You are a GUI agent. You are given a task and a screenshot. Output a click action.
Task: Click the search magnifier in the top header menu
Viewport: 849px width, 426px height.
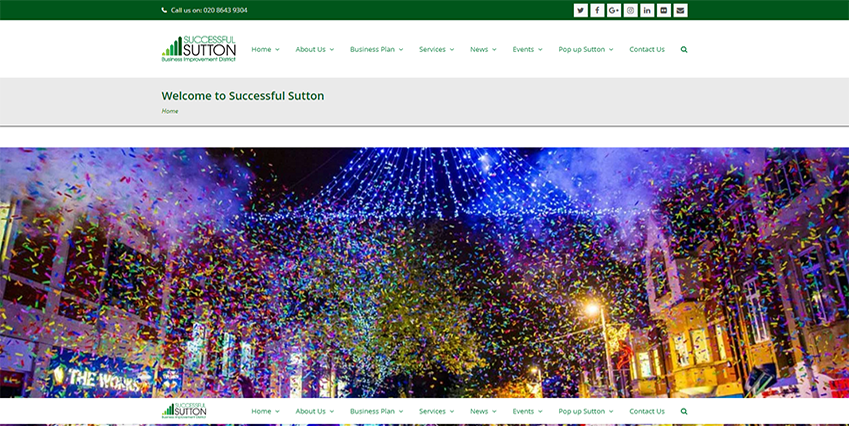[684, 49]
